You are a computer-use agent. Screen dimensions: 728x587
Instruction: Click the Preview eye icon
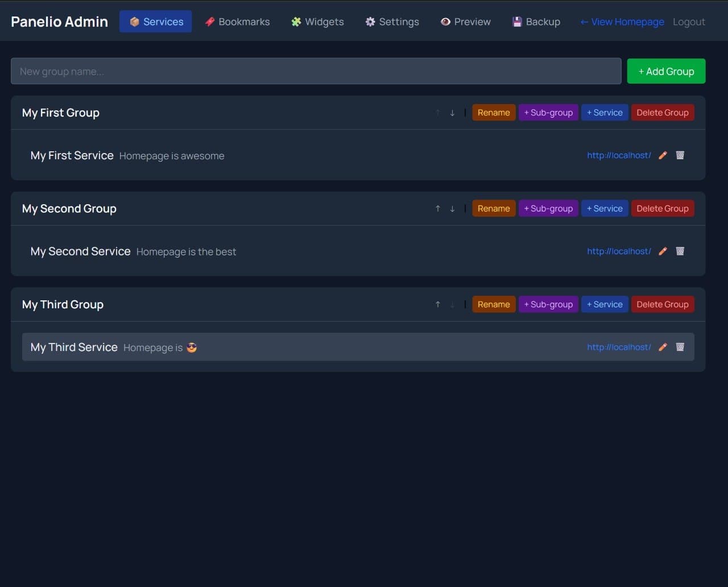click(445, 22)
